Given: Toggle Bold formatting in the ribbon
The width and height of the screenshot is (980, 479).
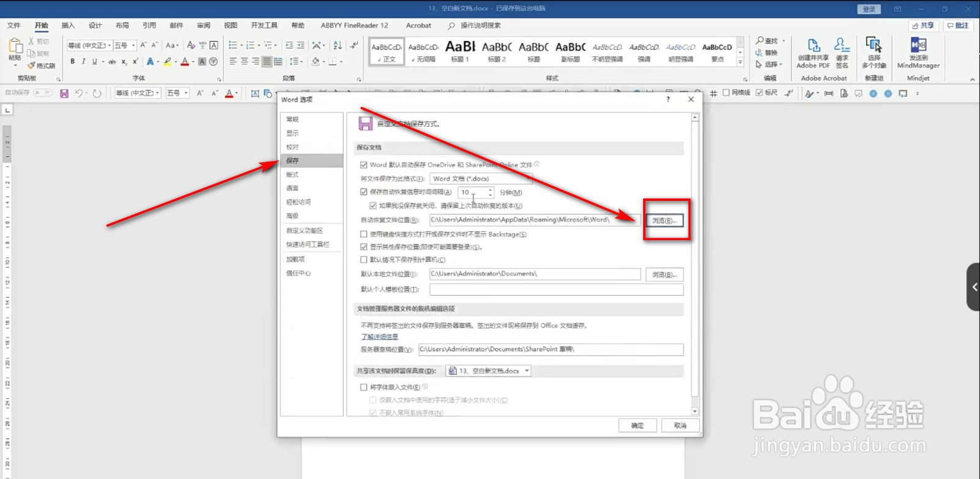Looking at the screenshot, I should coord(72,61).
